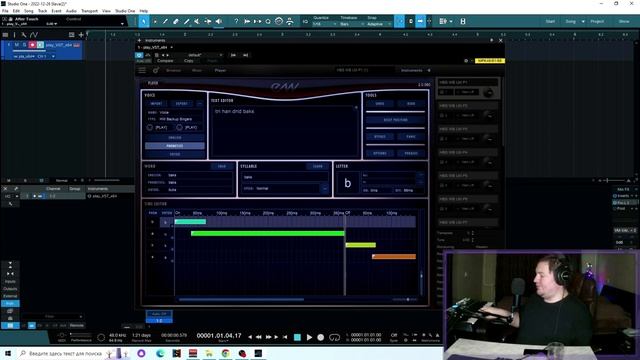The width and height of the screenshot is (640, 360).
Task: Open the Song dropdown arrow at top right
Action: coord(583,21)
